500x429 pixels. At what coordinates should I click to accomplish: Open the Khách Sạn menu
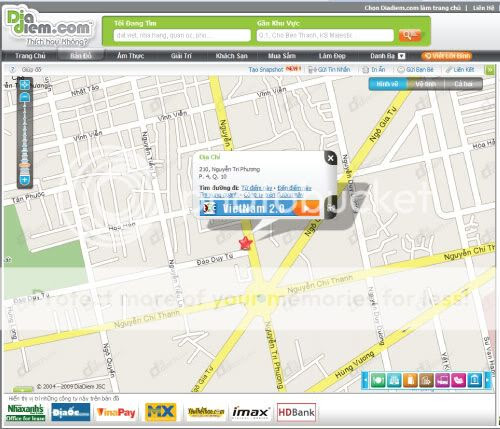[x=232, y=56]
